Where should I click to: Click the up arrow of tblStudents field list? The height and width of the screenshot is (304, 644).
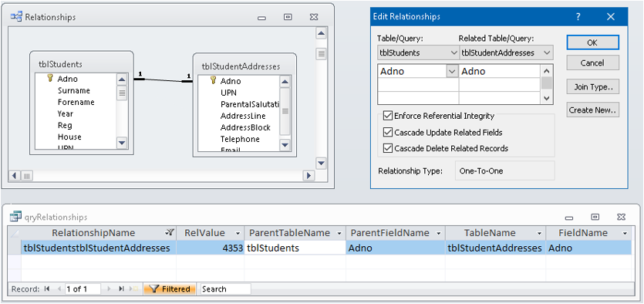[122, 79]
